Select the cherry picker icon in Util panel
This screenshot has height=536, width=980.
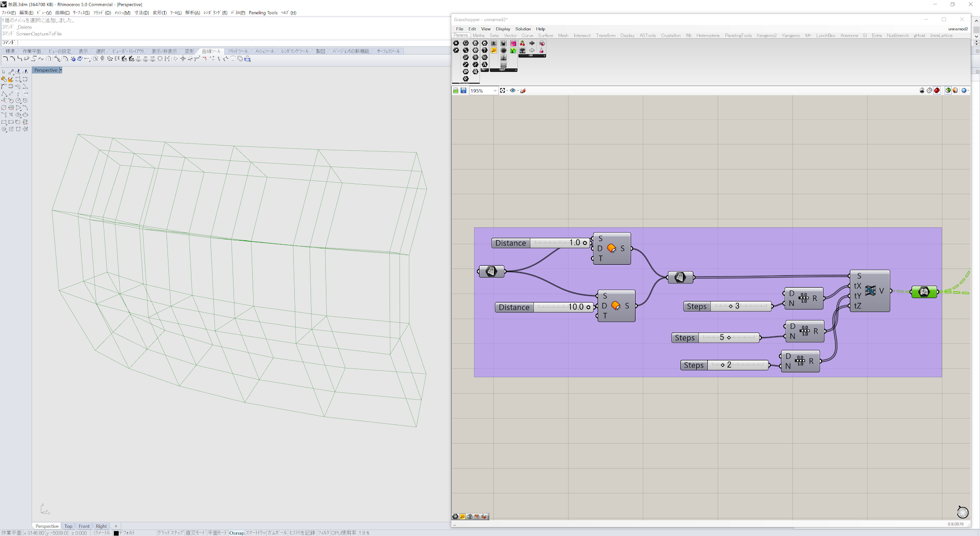click(522, 44)
